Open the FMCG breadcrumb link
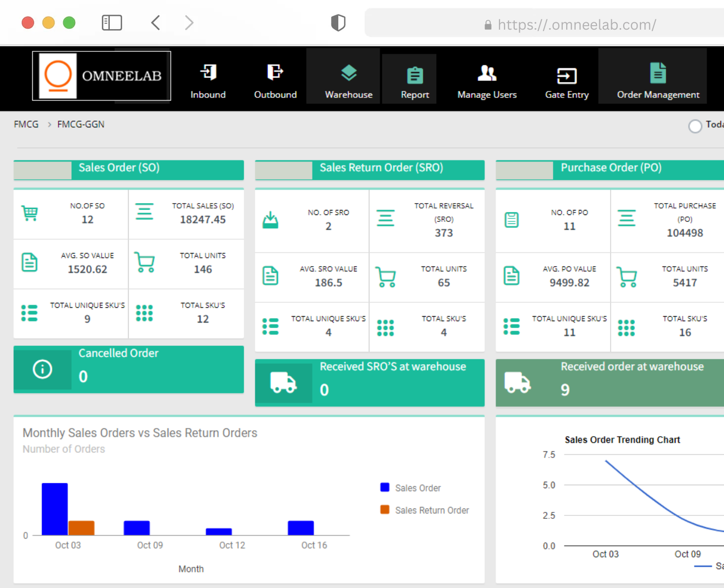This screenshot has width=724, height=588. point(26,124)
